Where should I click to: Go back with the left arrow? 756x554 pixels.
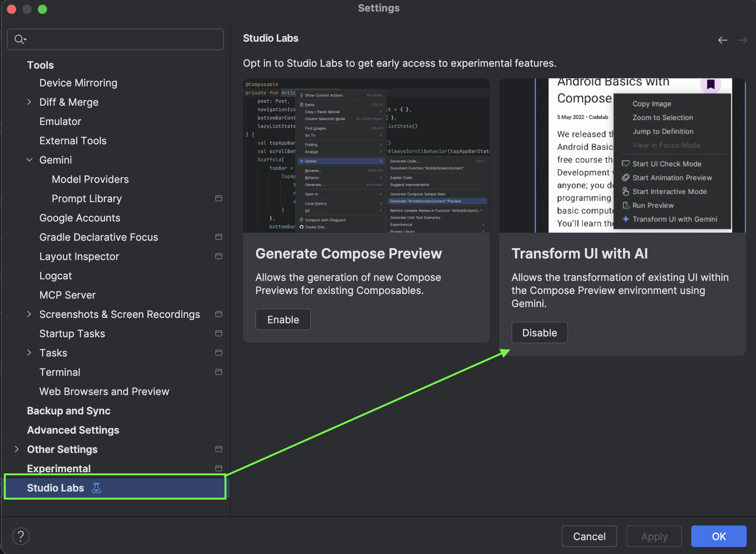723,40
